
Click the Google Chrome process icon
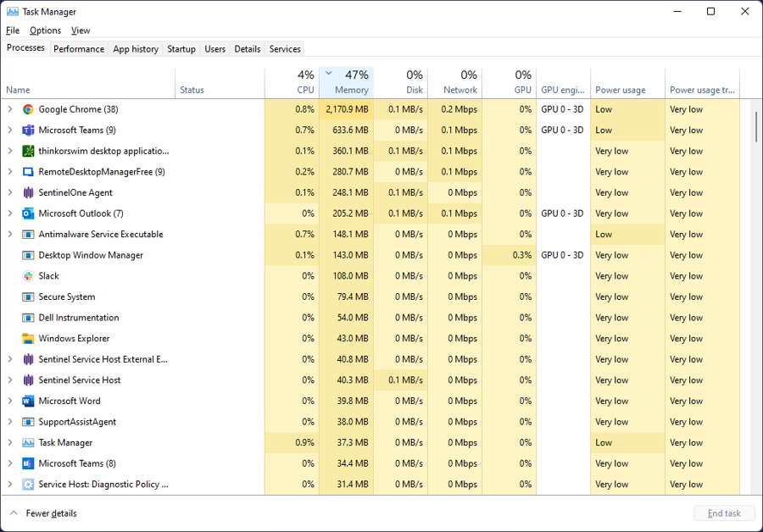point(26,109)
